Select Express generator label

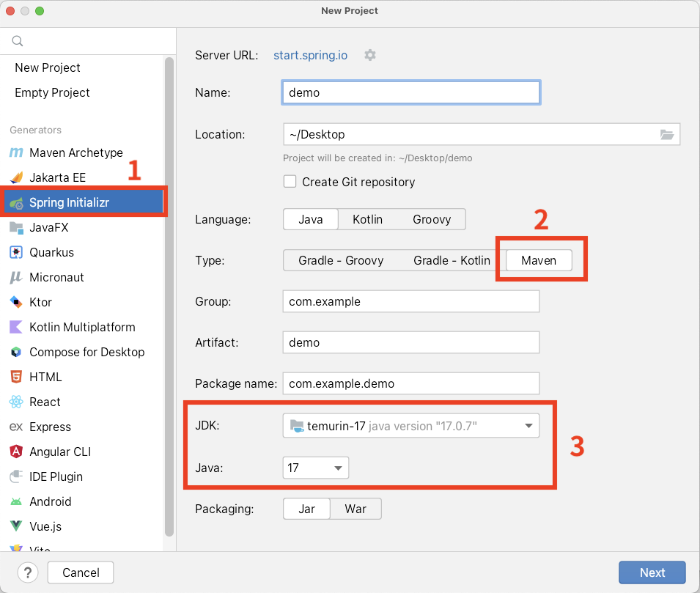(50, 427)
